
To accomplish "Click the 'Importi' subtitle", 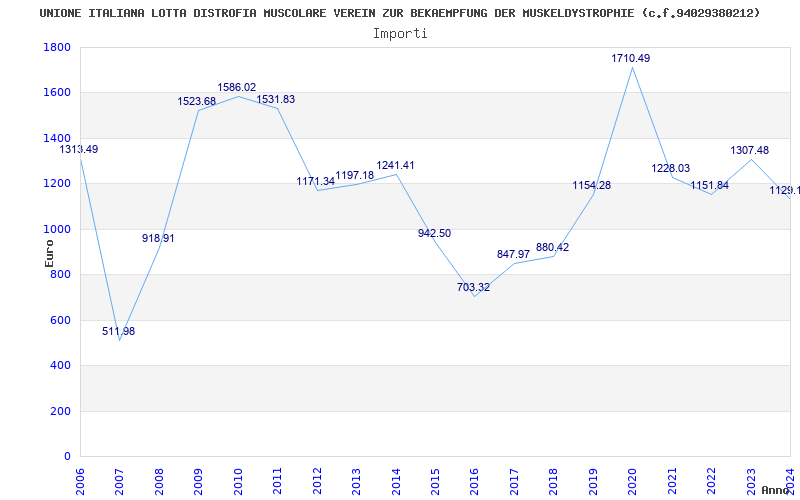I will tap(400, 34).
